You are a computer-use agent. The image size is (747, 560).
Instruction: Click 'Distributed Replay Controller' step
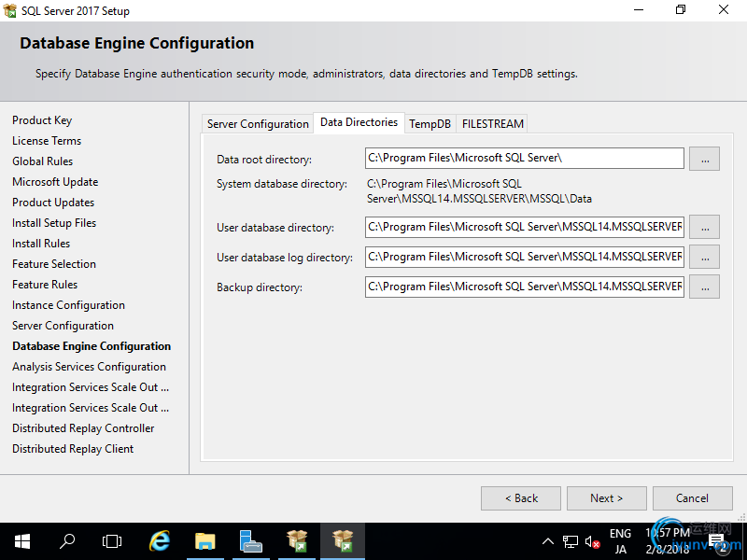pos(83,428)
